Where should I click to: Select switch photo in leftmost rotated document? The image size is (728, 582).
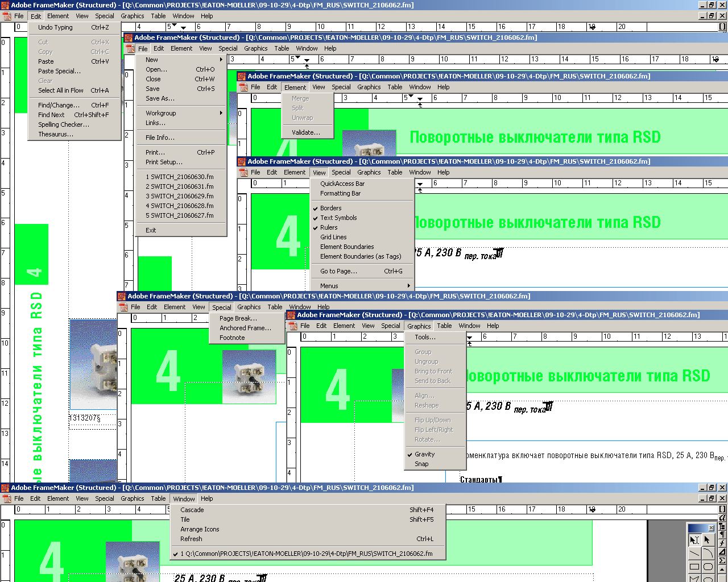pyautogui.click(x=93, y=364)
